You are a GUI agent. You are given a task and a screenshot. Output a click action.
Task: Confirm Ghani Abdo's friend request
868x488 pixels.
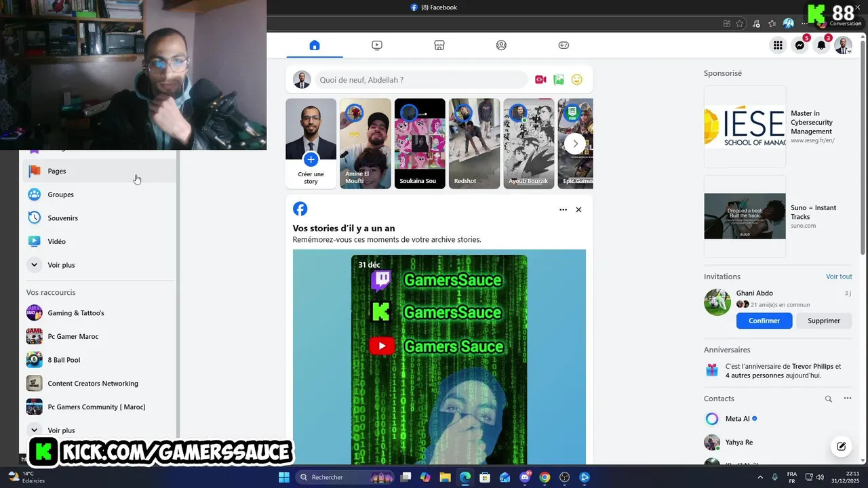click(764, 321)
